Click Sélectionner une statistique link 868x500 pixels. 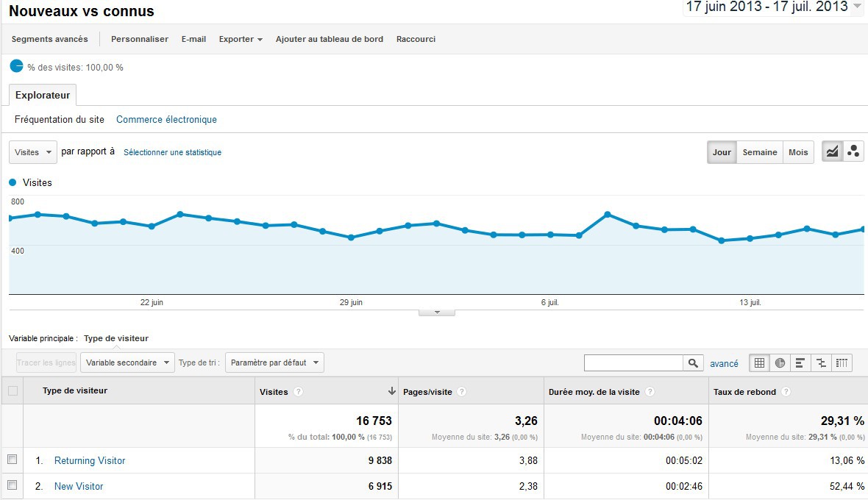click(x=172, y=152)
